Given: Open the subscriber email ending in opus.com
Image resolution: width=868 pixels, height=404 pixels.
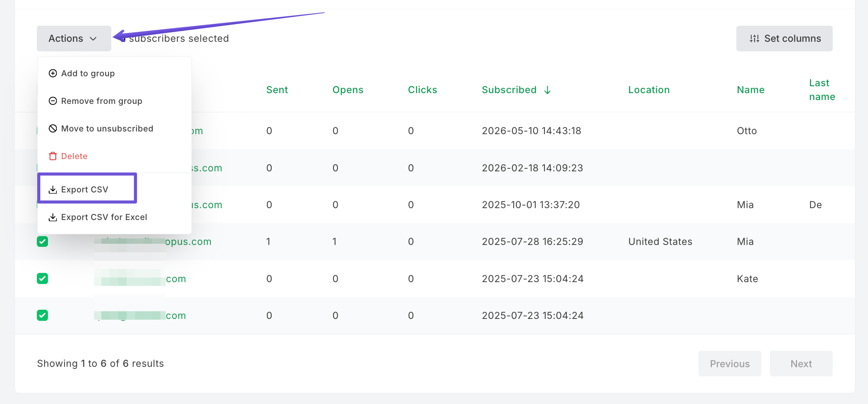Looking at the screenshot, I should point(153,241).
